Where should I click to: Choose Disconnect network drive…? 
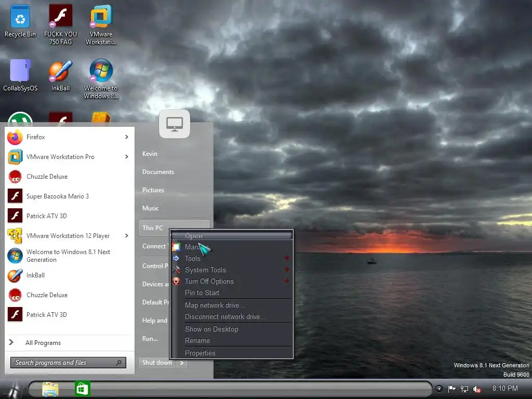point(231,316)
